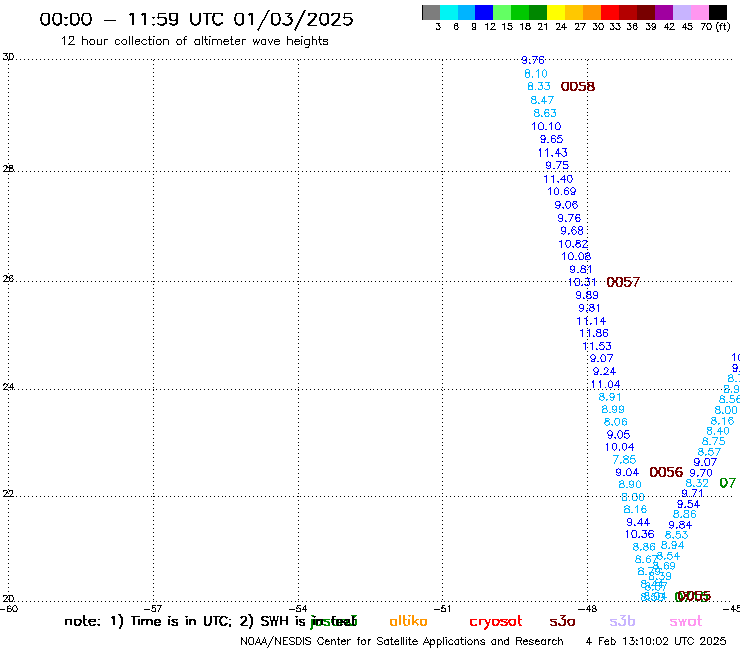The image size is (740, 650).
Task: Select the orange swatch in the color bar
Action: (x=592, y=12)
